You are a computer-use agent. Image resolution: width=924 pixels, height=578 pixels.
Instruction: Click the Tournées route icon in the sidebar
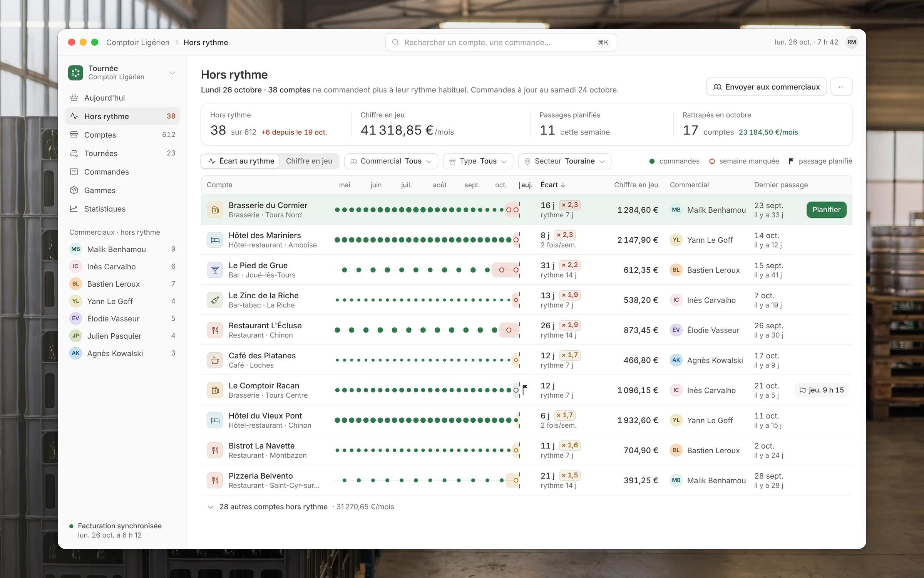point(74,153)
